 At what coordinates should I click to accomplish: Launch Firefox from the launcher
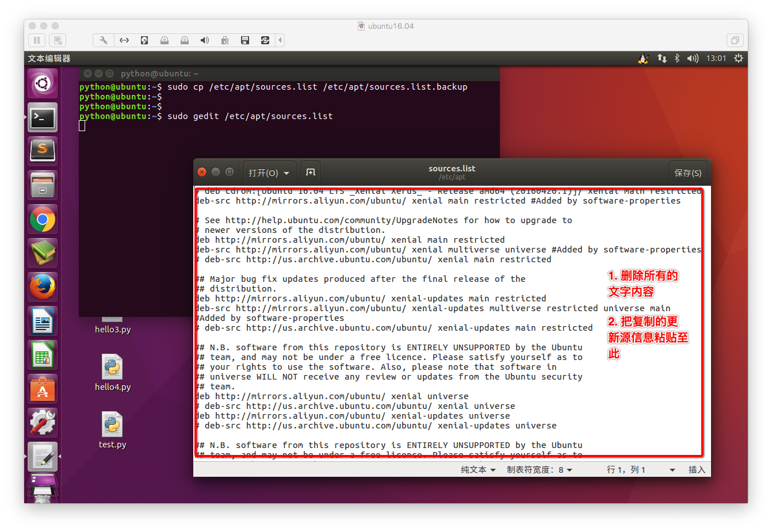[x=43, y=287]
